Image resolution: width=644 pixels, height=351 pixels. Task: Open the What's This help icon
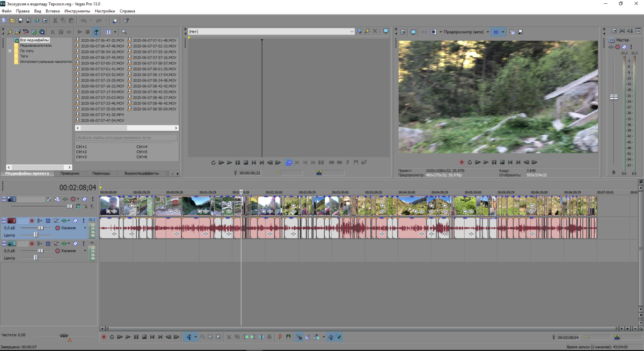[127, 20]
